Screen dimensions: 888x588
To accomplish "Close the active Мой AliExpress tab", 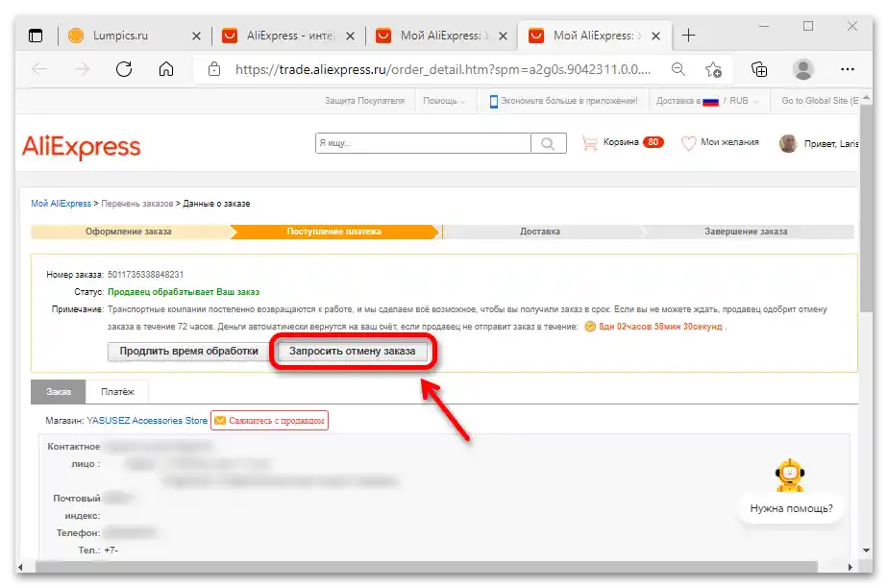I will [655, 37].
